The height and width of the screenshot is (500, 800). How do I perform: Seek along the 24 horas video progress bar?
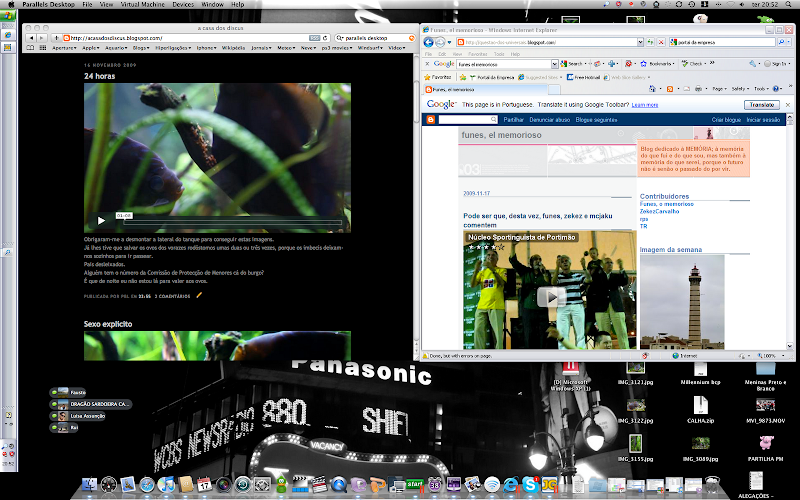tap(233, 222)
